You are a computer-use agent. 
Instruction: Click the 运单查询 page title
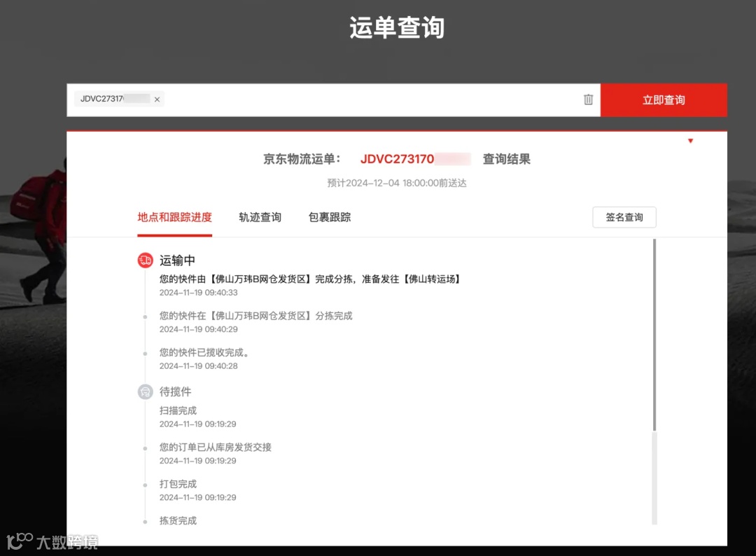pos(397,27)
